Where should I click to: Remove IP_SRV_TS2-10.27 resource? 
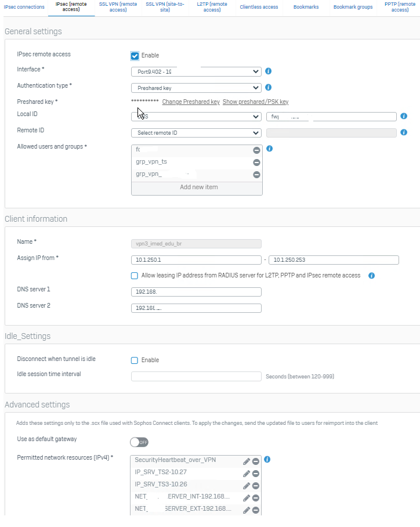[256, 474]
